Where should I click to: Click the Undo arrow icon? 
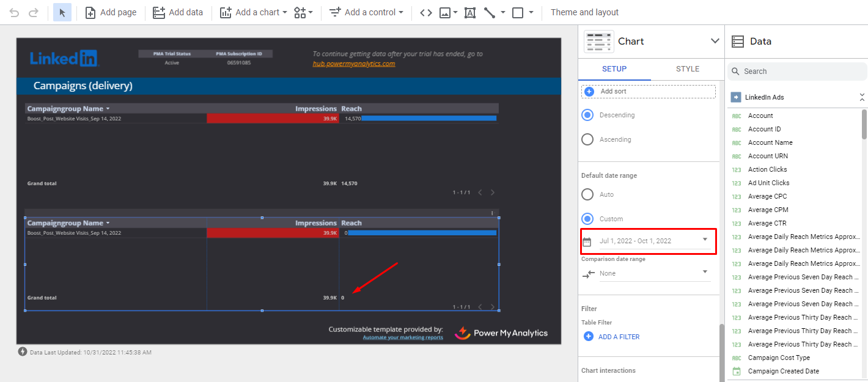tap(14, 12)
